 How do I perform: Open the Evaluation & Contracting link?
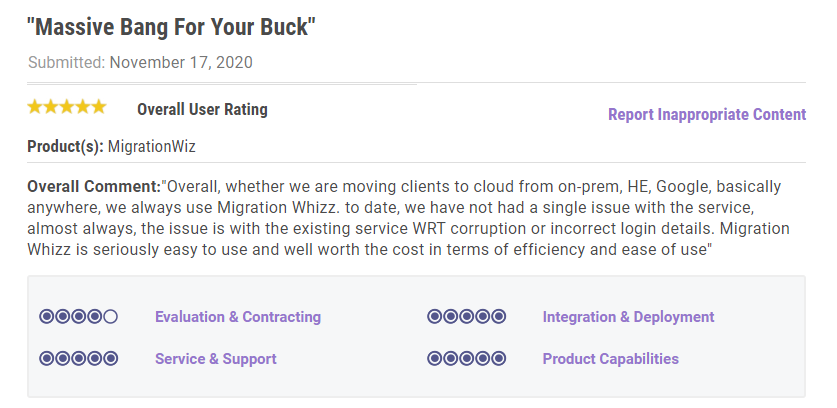click(238, 317)
